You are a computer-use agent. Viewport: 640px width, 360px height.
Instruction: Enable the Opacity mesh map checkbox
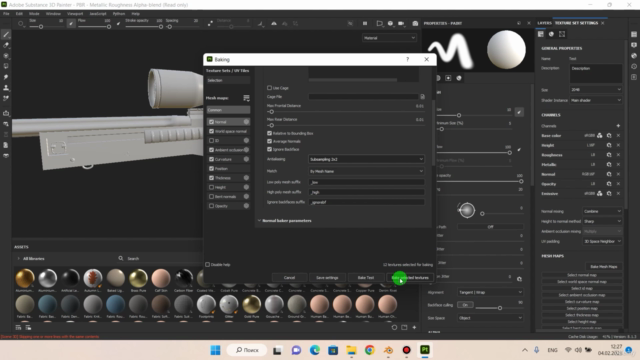pyautogui.click(x=211, y=206)
